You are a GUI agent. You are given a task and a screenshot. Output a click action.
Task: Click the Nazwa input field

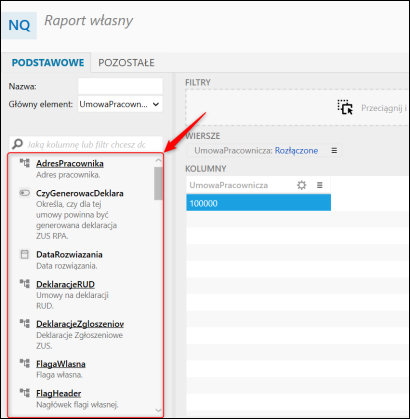click(120, 86)
